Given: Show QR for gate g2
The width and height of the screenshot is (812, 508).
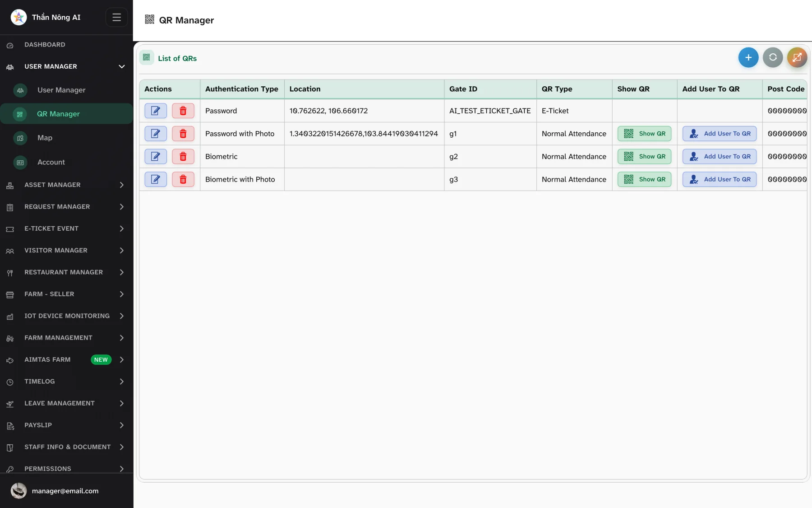Looking at the screenshot, I should click(644, 156).
